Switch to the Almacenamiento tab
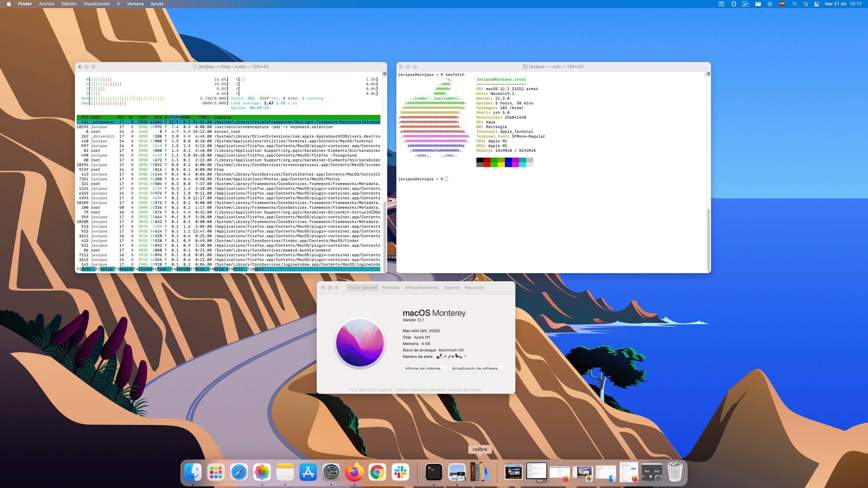Screen dimensions: 868x488 tap(421, 287)
